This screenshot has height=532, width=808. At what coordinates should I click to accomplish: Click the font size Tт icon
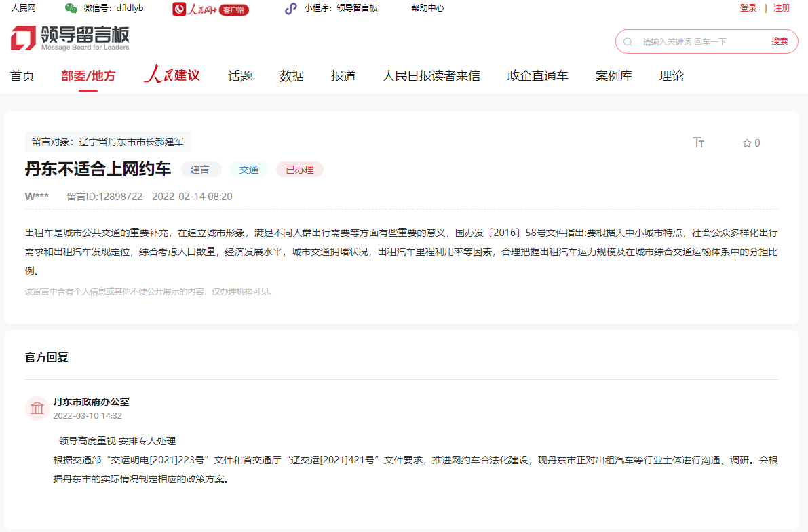point(698,142)
